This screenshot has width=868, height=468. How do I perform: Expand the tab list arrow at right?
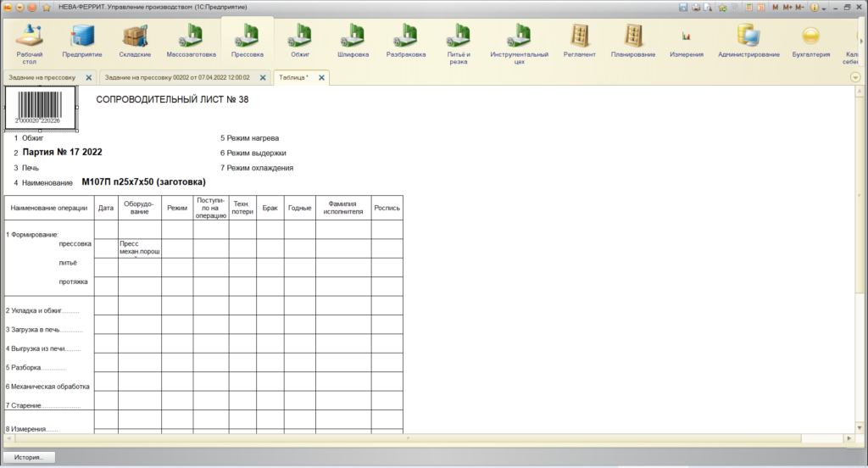(x=855, y=77)
